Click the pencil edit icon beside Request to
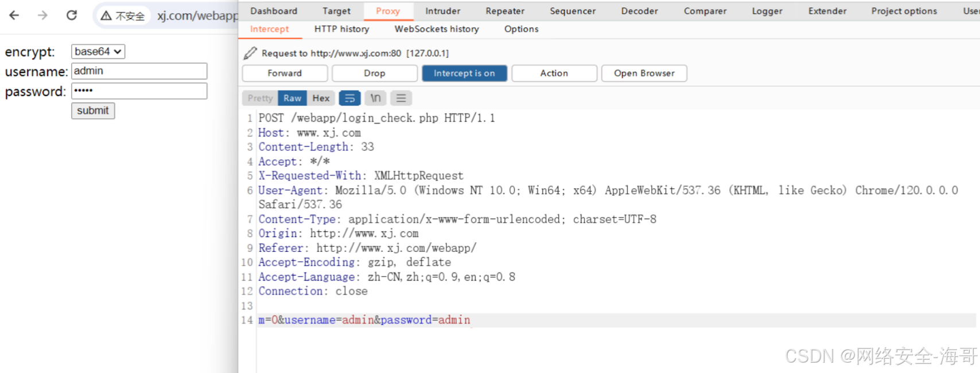The height and width of the screenshot is (373, 980). 250,53
